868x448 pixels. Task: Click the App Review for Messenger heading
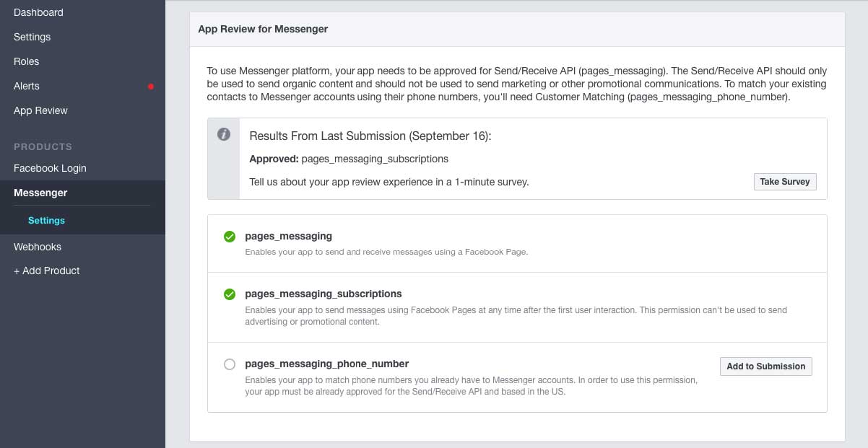[263, 30]
